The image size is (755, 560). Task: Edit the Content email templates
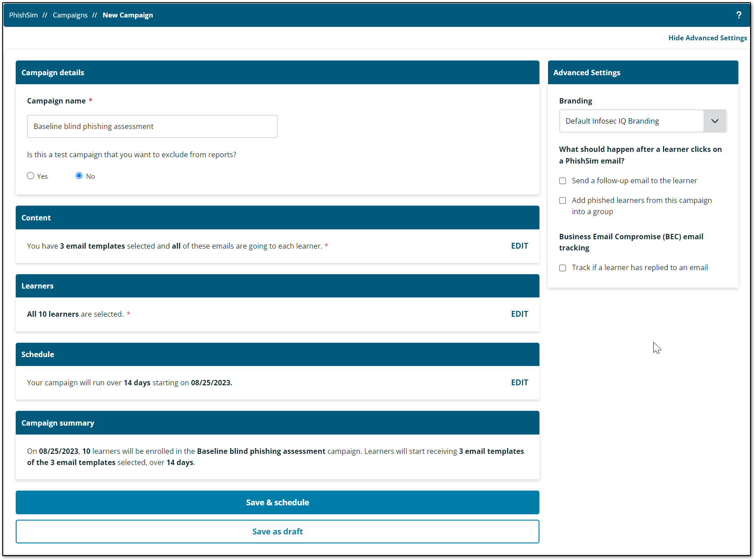(519, 246)
